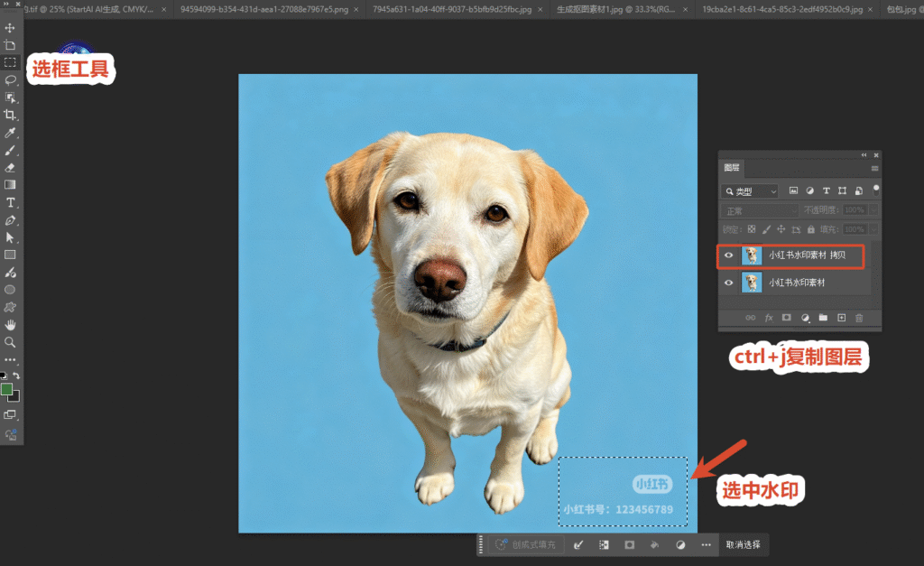Switch to the 包包.jpg document tab
Viewport: 924px width, 566px height.
coord(902,9)
